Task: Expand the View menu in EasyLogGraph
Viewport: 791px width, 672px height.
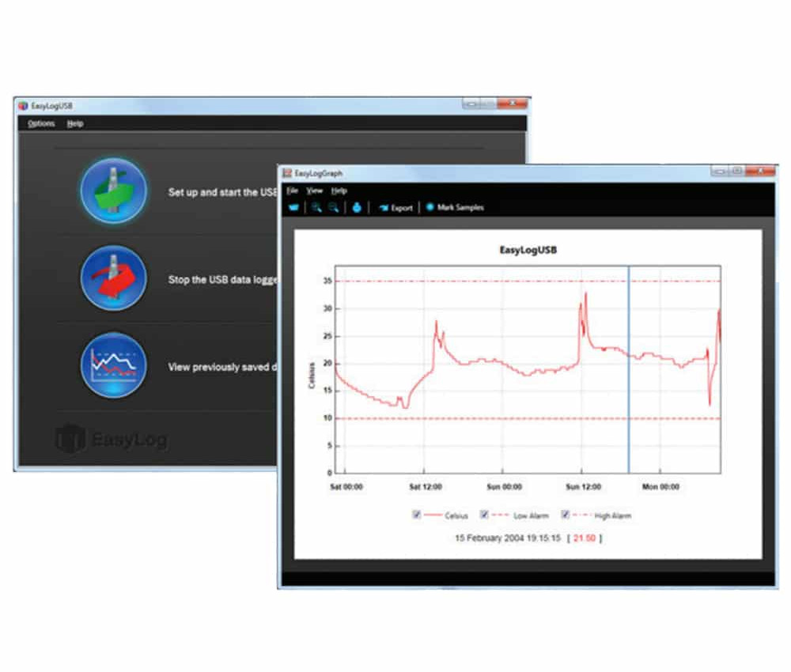Action: [314, 191]
